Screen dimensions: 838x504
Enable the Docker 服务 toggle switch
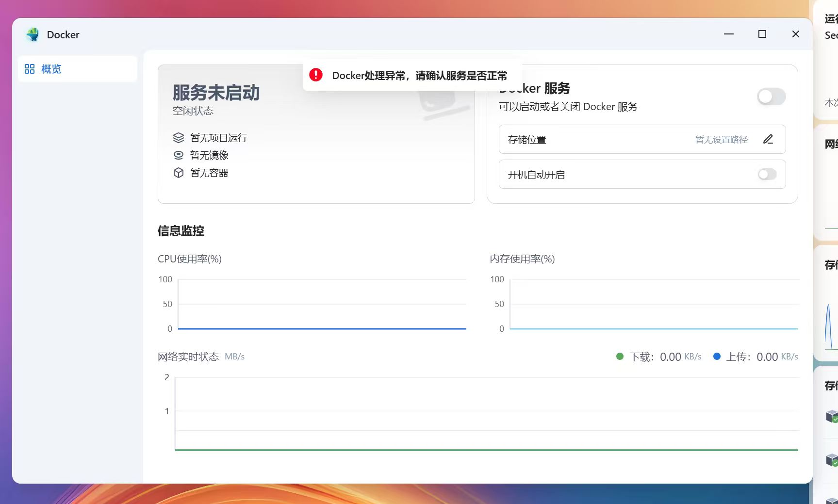[x=771, y=97]
